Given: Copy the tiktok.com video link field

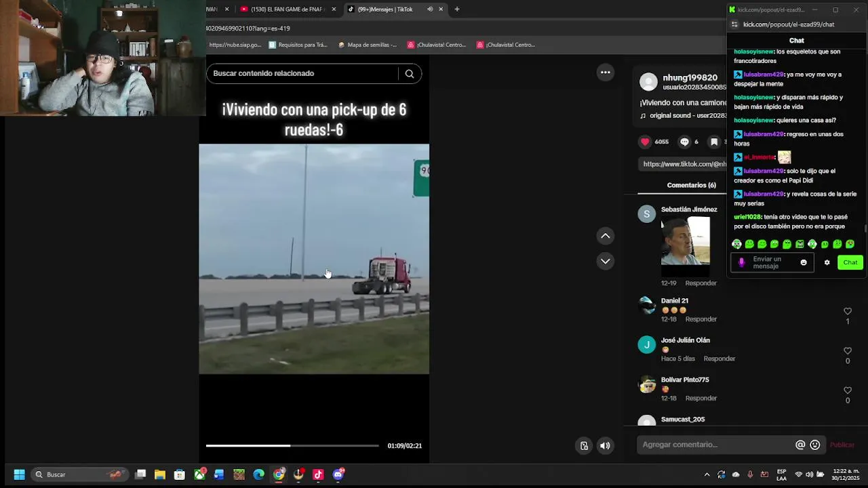Looking at the screenshot, I should point(684,164).
